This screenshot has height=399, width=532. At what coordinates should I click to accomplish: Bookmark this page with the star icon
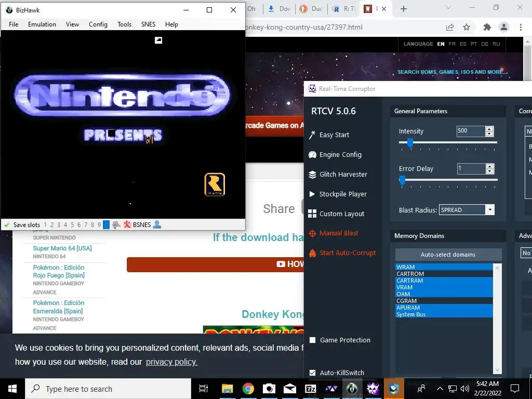(x=467, y=27)
